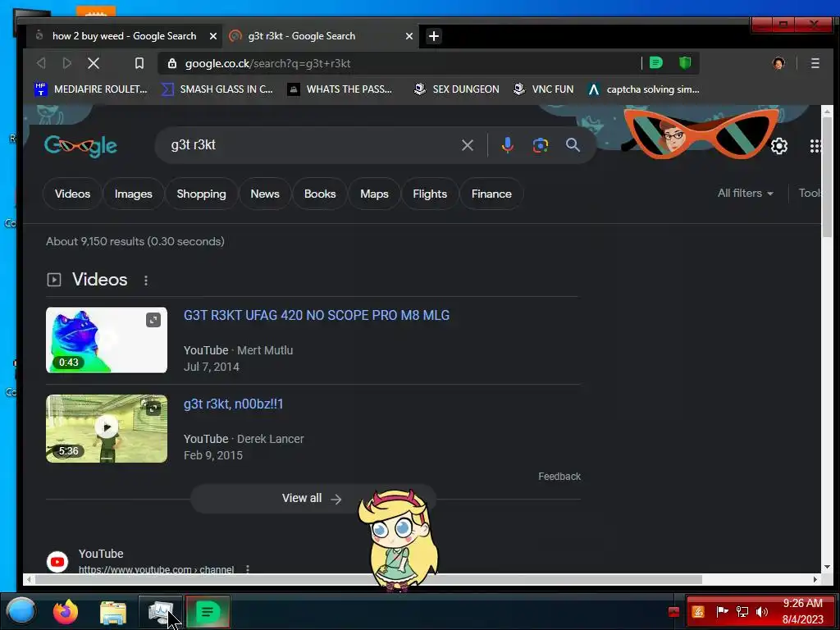
Task: Clear the g3t r3kt search query
Action: point(467,145)
